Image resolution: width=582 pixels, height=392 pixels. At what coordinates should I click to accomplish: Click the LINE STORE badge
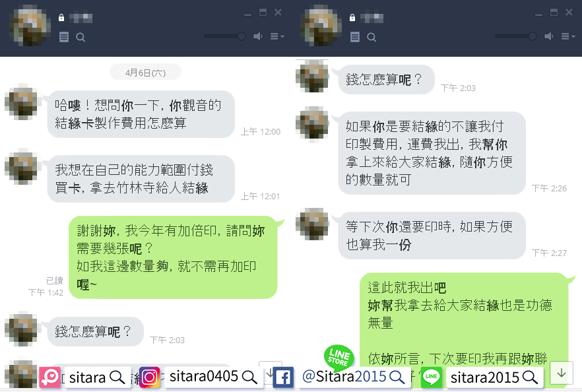tap(339, 357)
